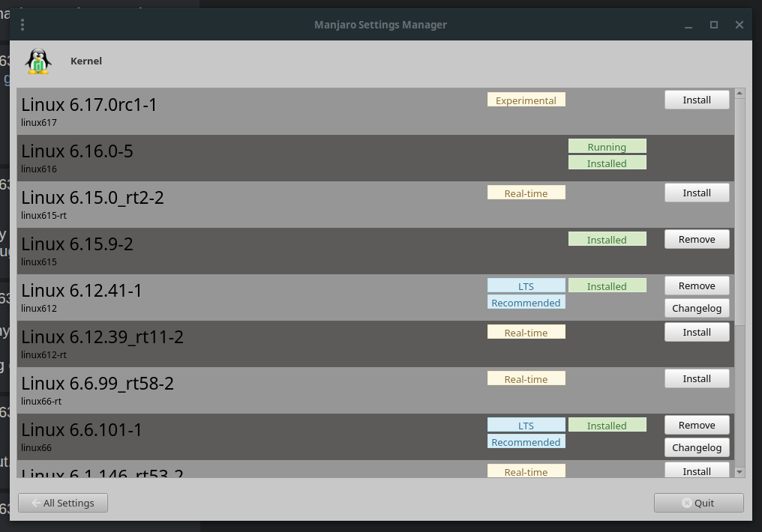Remove Linux 6.15.9-2 kernel

point(697,239)
